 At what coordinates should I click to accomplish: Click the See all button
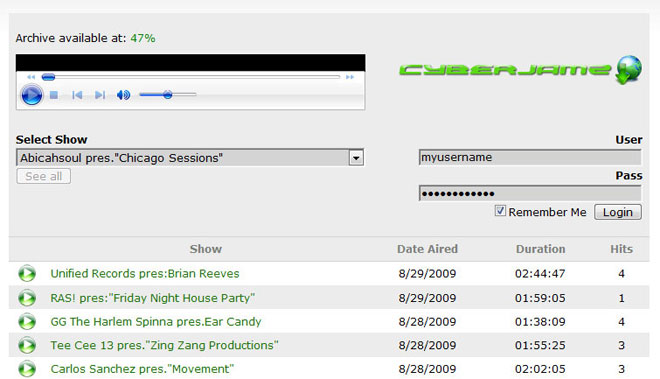[x=44, y=176]
